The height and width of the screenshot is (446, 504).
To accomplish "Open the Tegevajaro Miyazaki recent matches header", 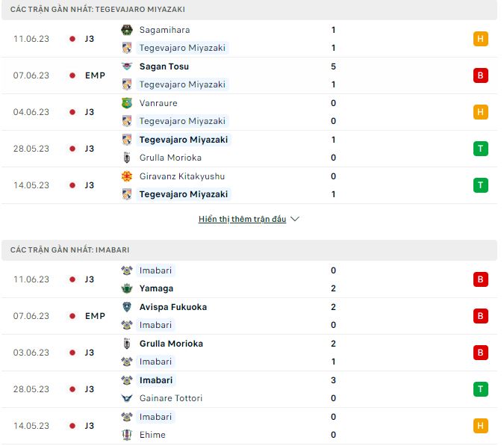I will pyautogui.click(x=98, y=9).
